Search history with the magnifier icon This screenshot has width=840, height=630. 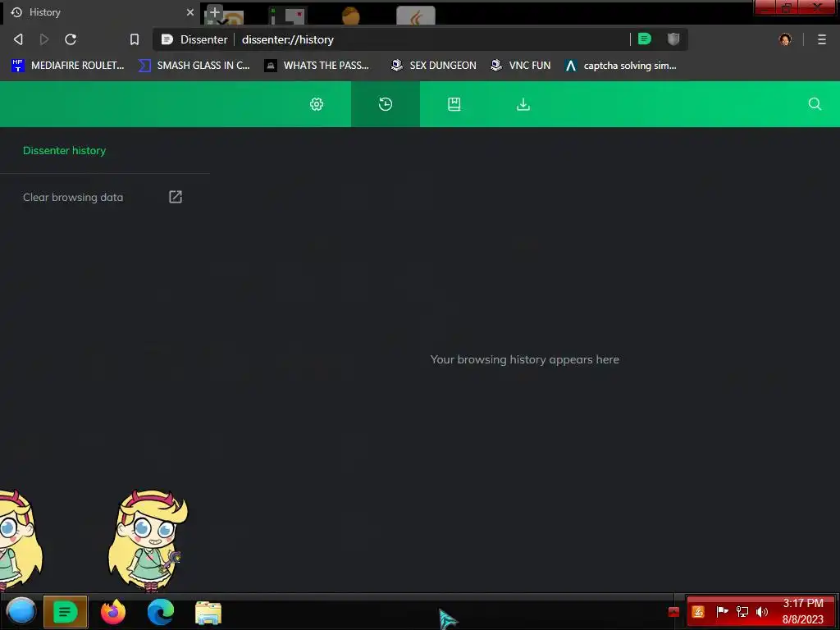[x=815, y=104]
